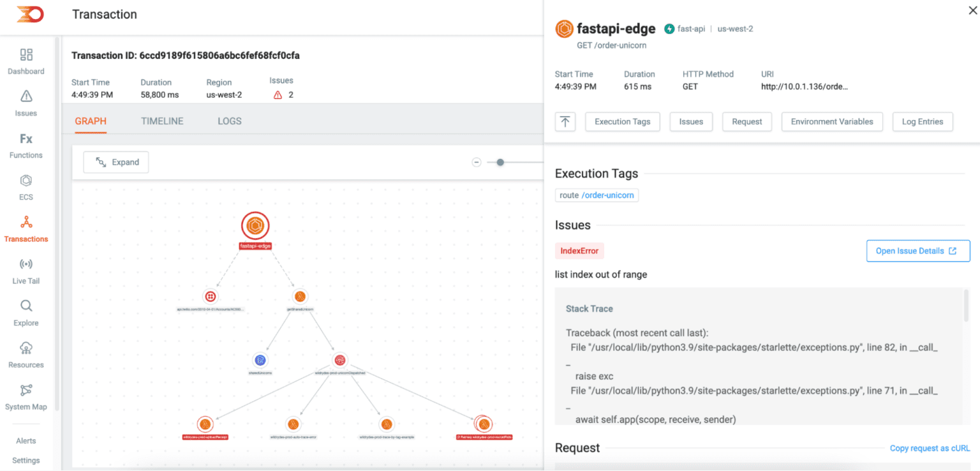
Task: Copy the request as cURL
Action: tap(930, 448)
